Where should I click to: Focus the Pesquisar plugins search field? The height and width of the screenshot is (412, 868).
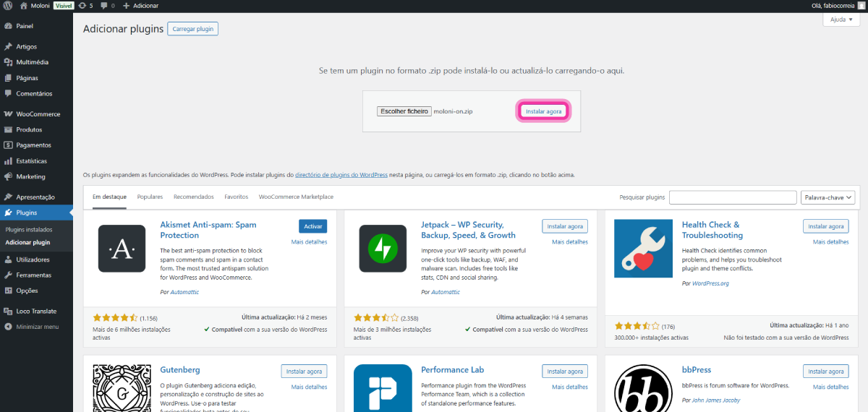pyautogui.click(x=733, y=197)
